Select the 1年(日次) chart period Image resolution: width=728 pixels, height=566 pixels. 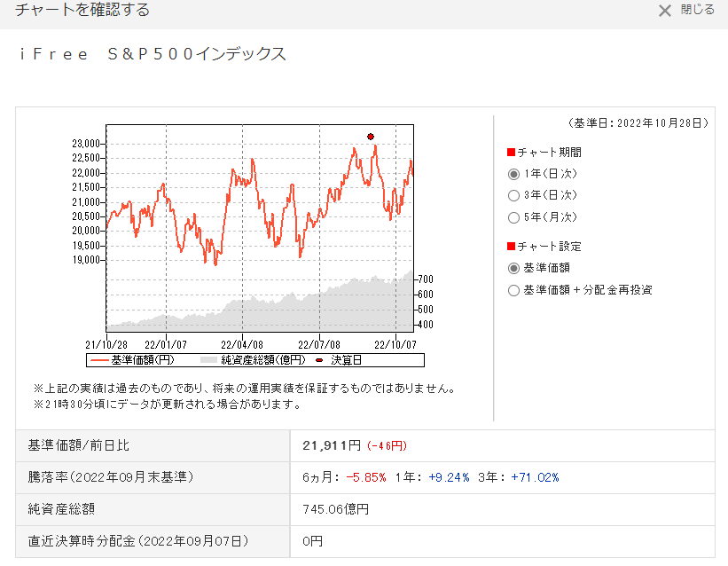point(513,174)
